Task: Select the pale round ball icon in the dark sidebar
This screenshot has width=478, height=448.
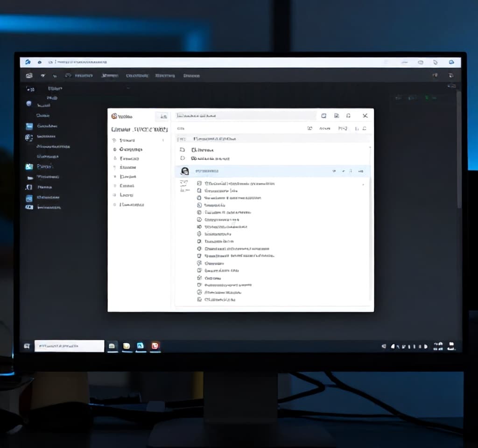Action: coord(28,104)
